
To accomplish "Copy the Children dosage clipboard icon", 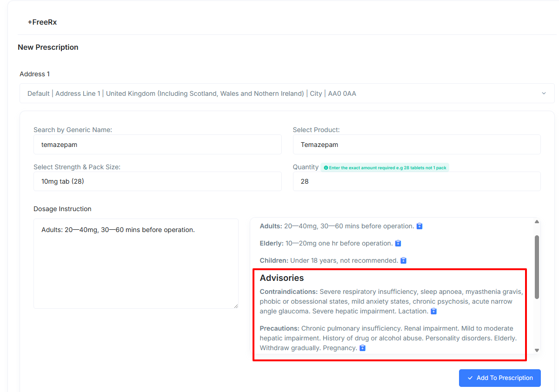I will [404, 260].
